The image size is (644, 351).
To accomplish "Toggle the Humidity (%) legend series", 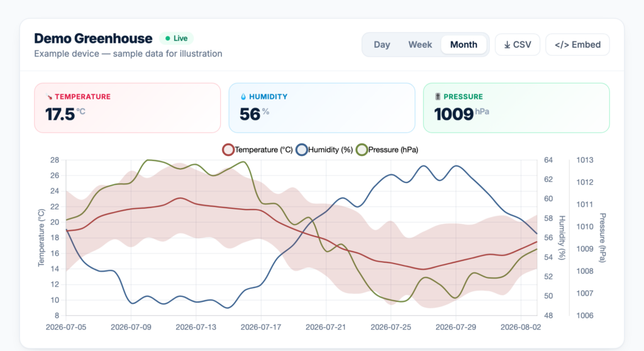I will [x=325, y=150].
